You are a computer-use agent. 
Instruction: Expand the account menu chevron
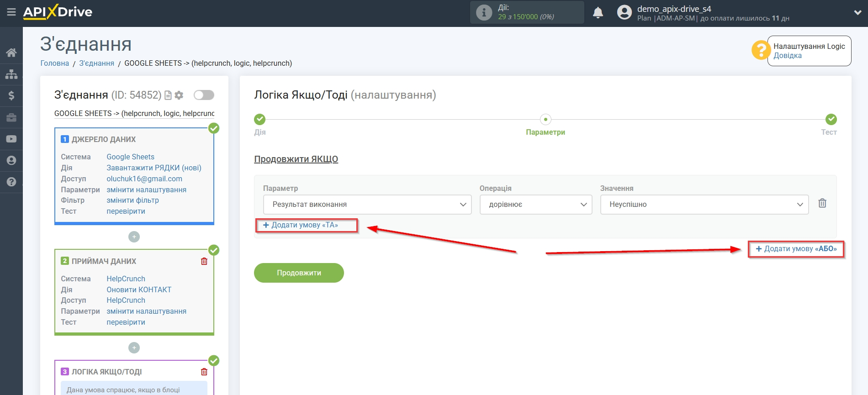coord(857,13)
